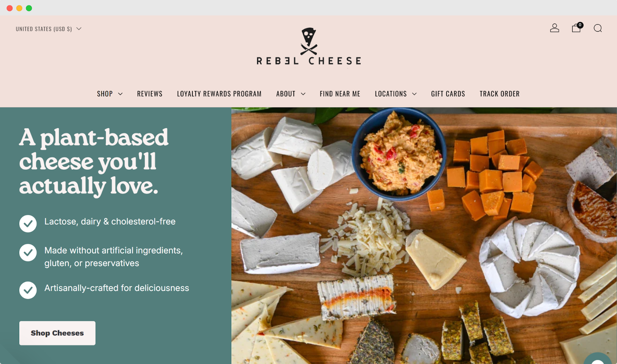Open the shopping bag cart icon

576,28
